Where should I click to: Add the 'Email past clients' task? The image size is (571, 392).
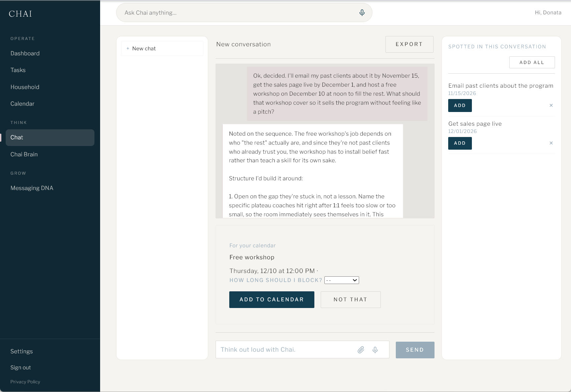click(x=460, y=105)
